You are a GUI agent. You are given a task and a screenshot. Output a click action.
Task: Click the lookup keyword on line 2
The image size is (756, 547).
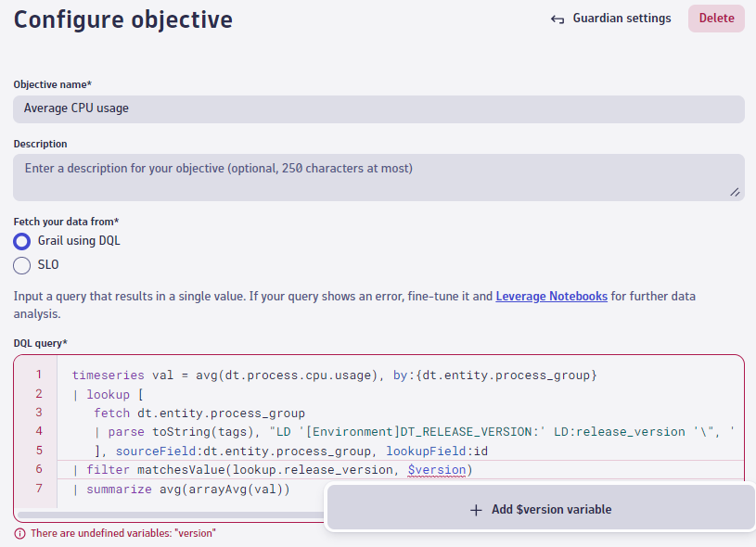click(108, 395)
